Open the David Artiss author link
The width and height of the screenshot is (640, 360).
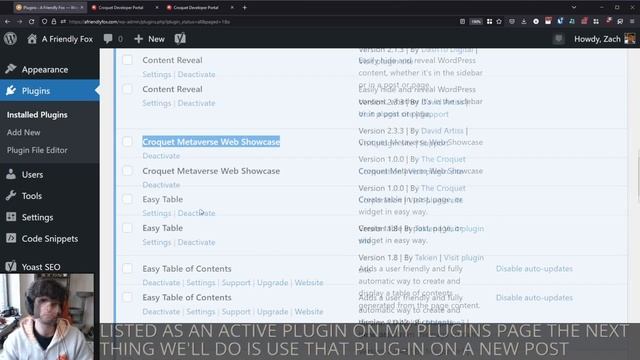tap(442, 131)
